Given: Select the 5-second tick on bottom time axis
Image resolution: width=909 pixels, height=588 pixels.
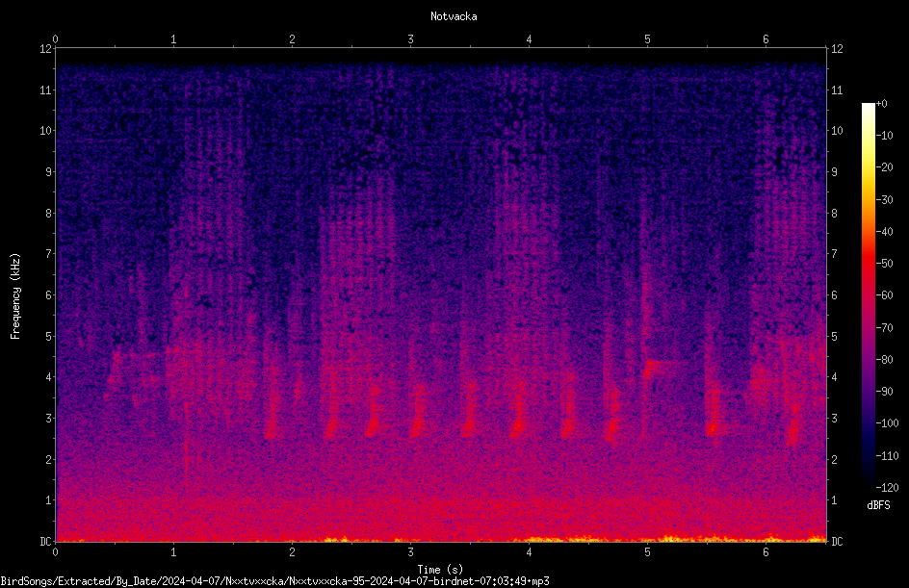Looking at the screenshot, I should (647, 552).
